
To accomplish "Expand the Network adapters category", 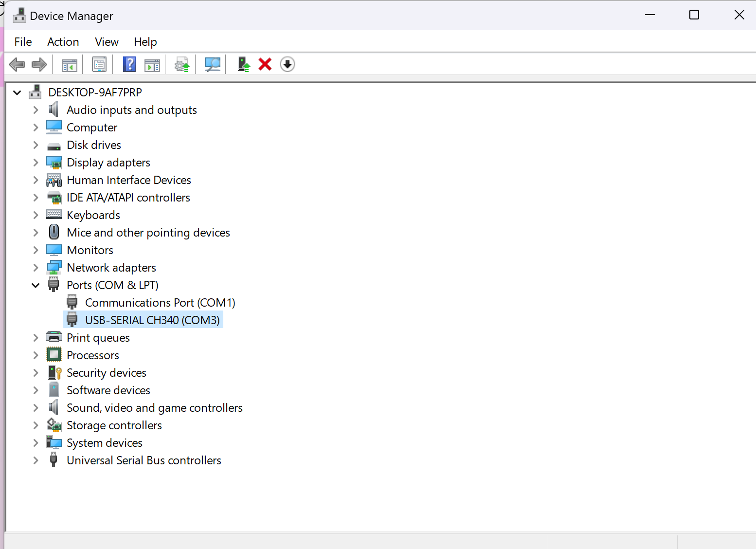I will tap(36, 268).
